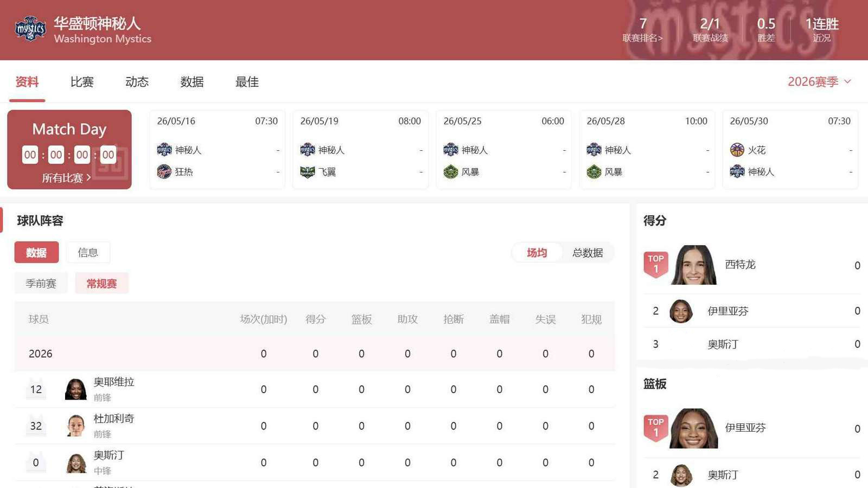
Task: Sort roster by 篮板 column header
Action: 361,319
